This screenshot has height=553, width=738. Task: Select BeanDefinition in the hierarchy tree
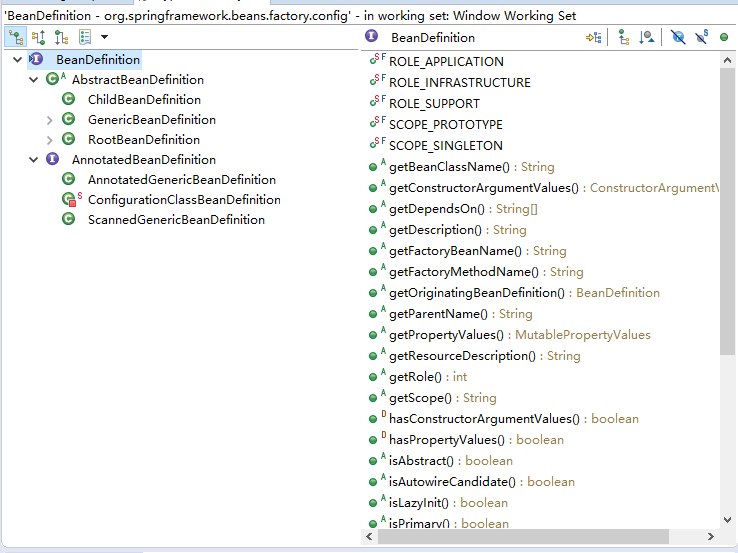(98, 60)
